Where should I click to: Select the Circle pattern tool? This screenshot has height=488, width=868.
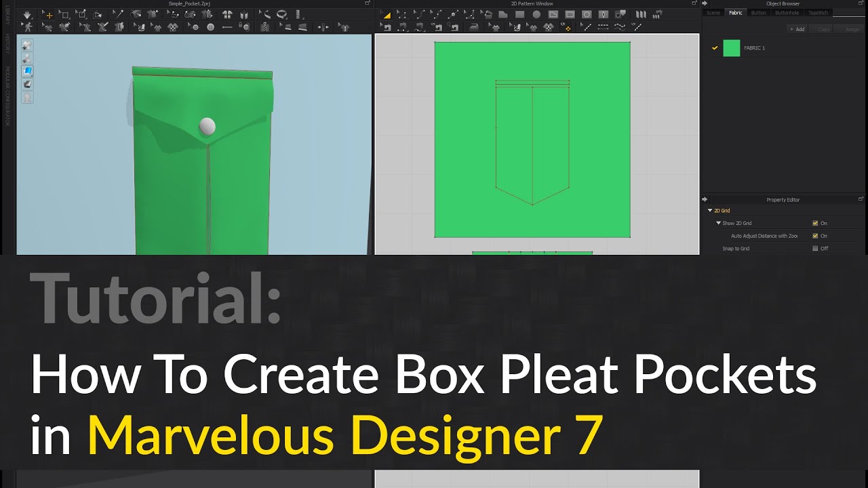point(536,15)
